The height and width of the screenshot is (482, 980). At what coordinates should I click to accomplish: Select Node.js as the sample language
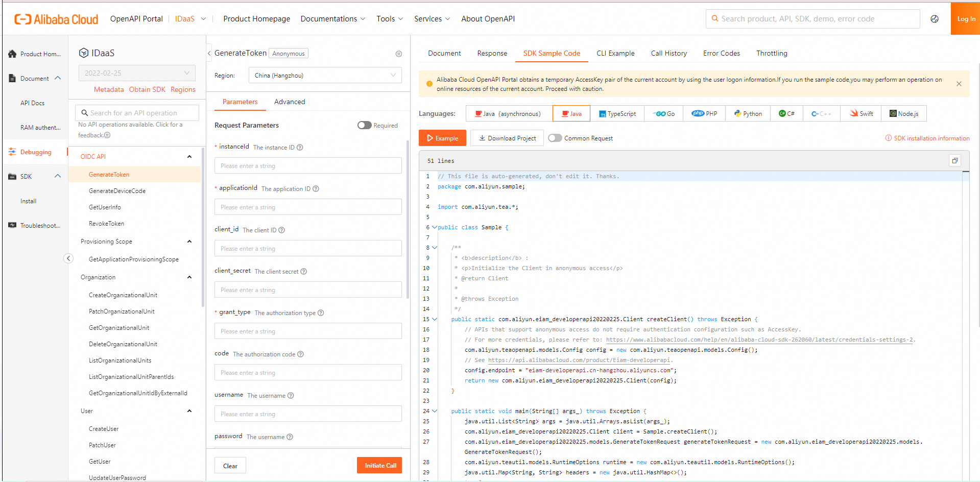[904, 113]
